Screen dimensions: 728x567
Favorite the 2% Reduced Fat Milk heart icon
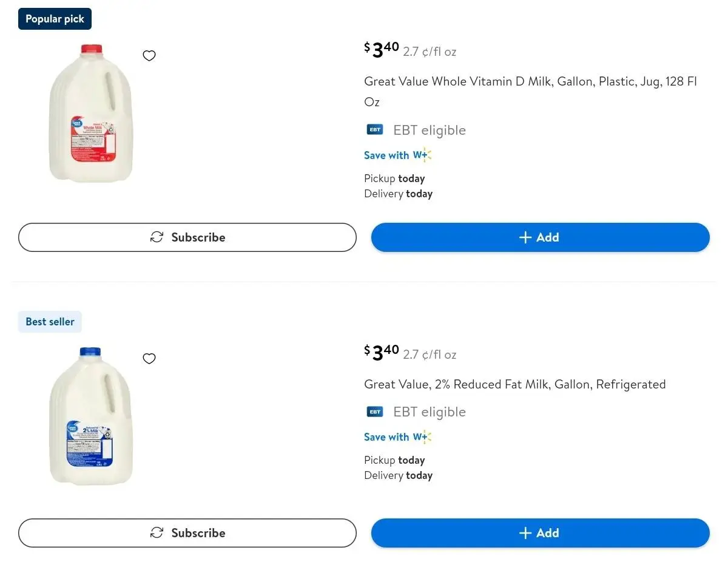pyautogui.click(x=149, y=359)
